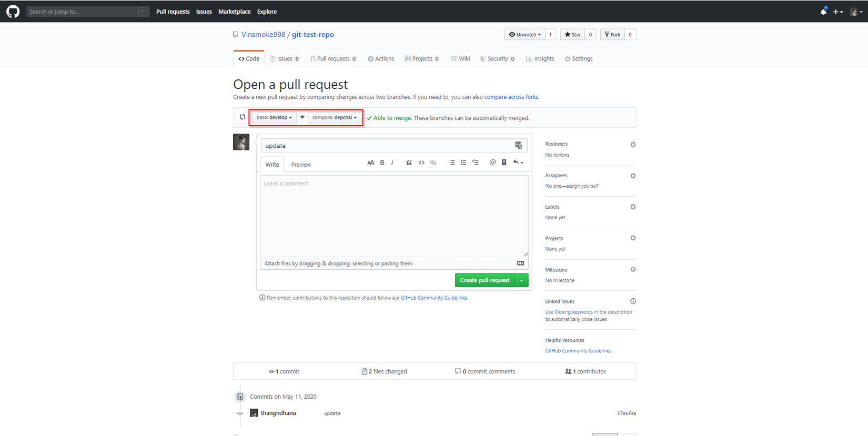Open Pull requests in top navigation
Screen dimensions: 868x436
173,12
